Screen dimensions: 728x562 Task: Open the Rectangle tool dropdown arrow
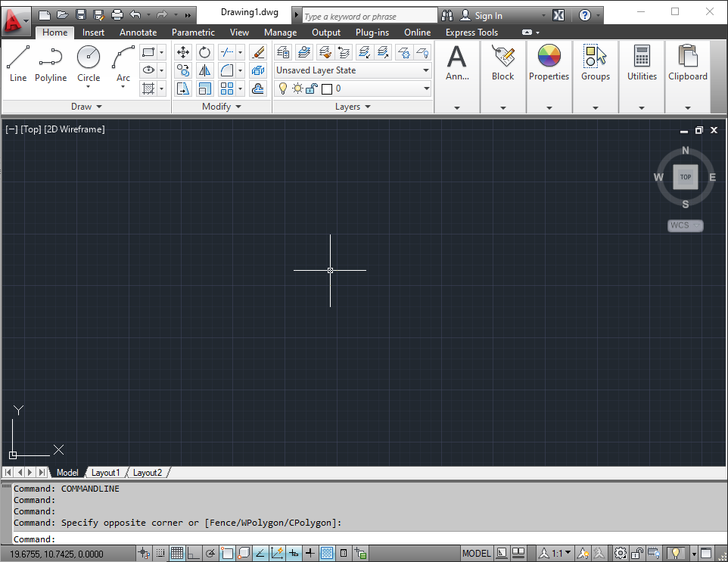point(162,52)
